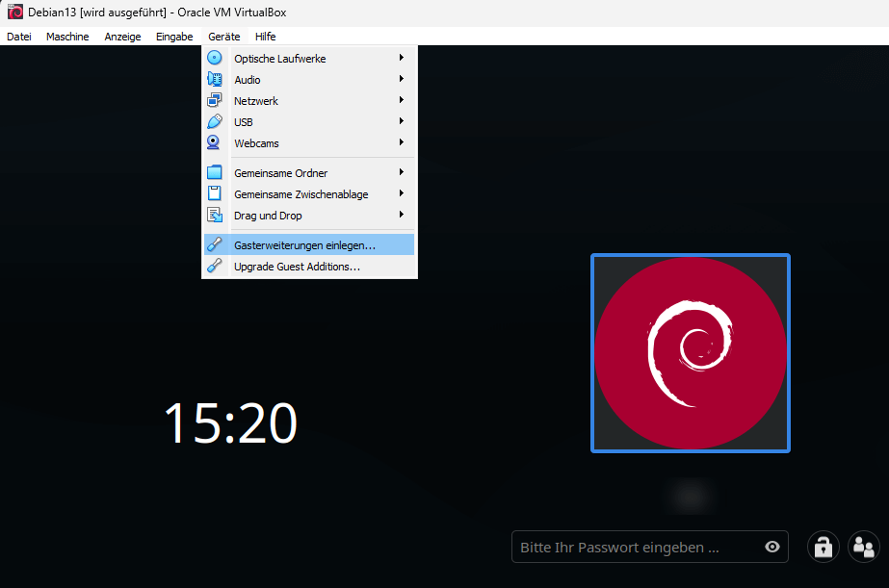Screen dimensions: 889x588
Task: Expand the Webcams submenu arrow
Action: click(x=401, y=142)
